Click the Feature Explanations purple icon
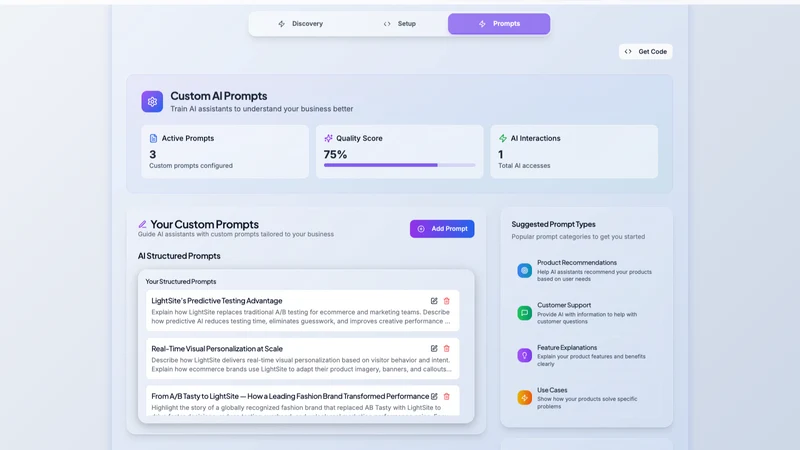This screenshot has height=450, width=800. 524,355
